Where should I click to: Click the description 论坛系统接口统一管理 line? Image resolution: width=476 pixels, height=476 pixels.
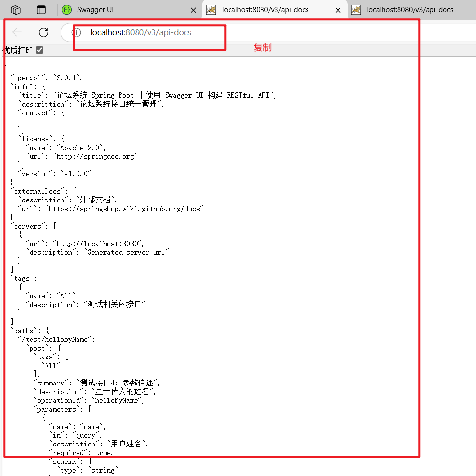coord(91,104)
